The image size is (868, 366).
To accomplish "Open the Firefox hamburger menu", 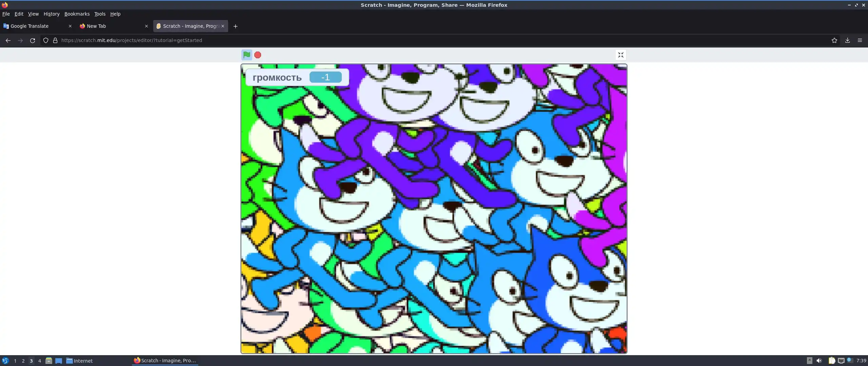I will [x=860, y=40].
